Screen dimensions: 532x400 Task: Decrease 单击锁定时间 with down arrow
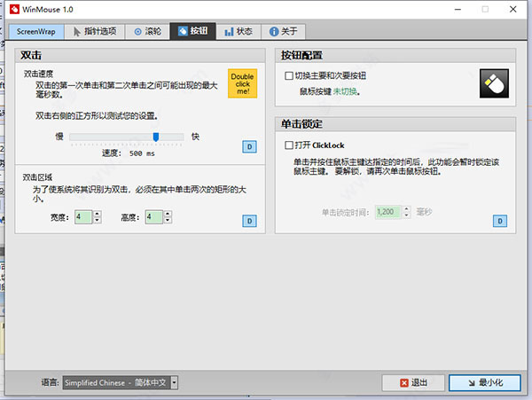406,216
